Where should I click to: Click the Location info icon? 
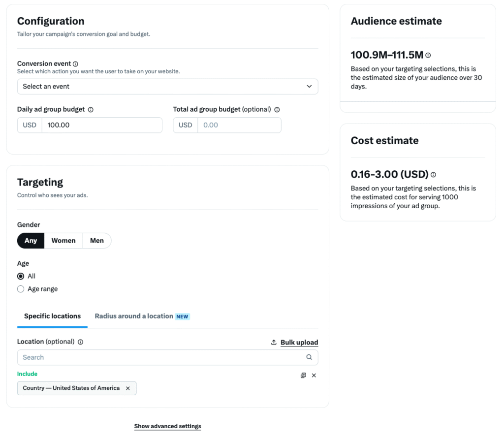[x=80, y=342]
